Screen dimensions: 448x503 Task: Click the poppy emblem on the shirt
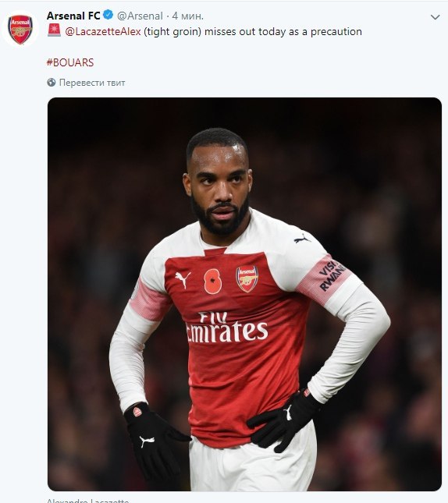tap(212, 281)
